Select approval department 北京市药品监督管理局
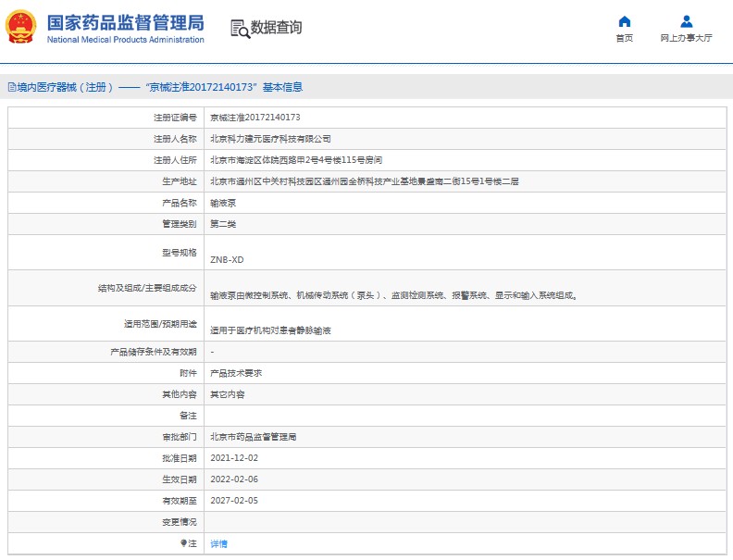The image size is (733, 560). point(254,437)
